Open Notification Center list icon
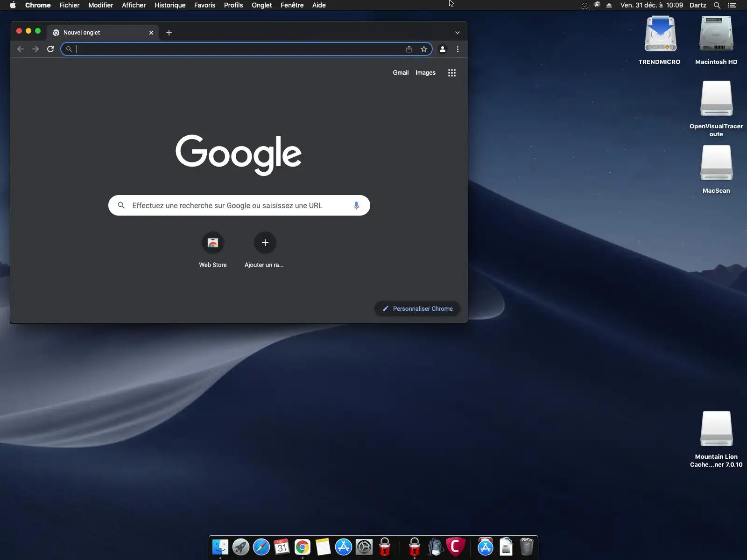 tap(732, 5)
